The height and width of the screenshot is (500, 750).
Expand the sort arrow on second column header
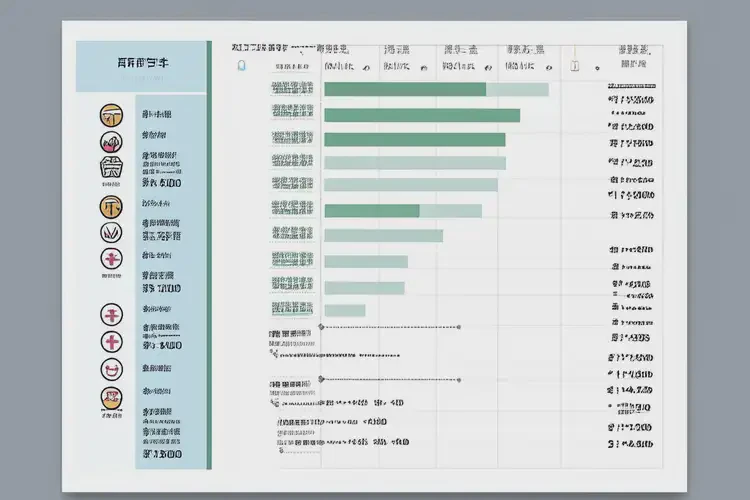(x=366, y=67)
